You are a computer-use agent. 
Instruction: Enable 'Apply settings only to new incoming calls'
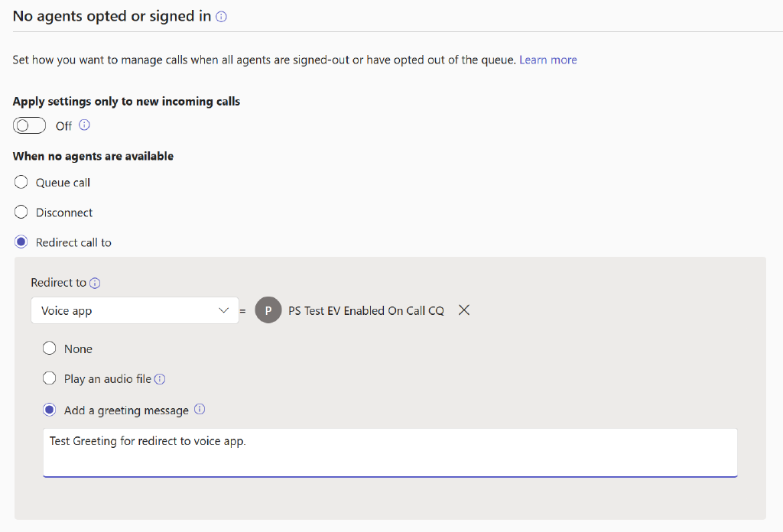29,125
